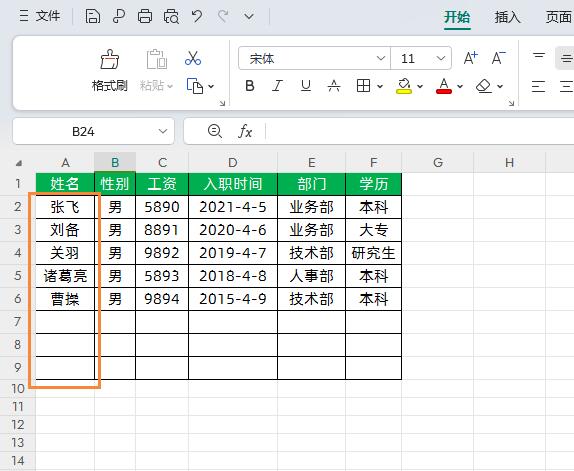Click the Copy icon
574x471 pixels.
195,86
